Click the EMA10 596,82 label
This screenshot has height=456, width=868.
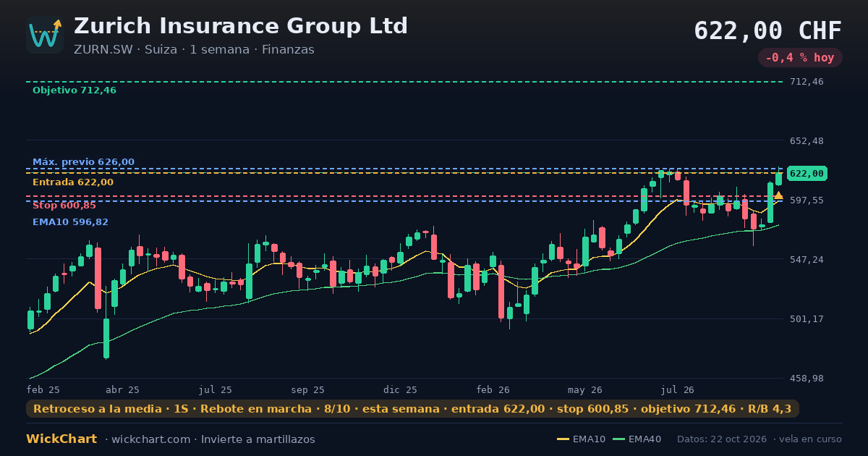70,222
